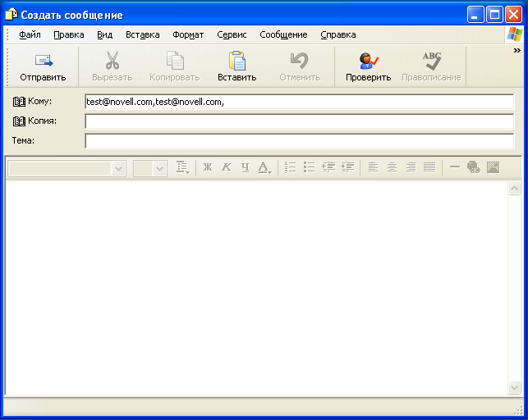Minimize the Создать сообщение window

point(475,15)
